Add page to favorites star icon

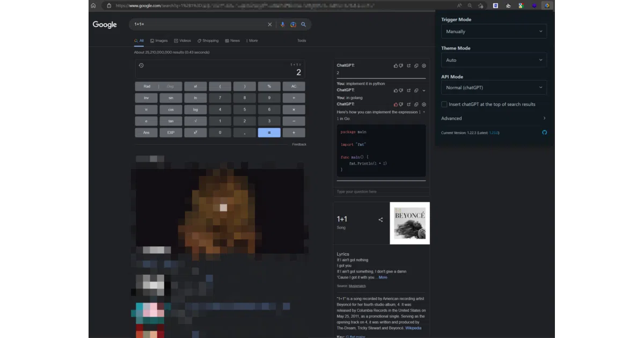(x=480, y=5)
